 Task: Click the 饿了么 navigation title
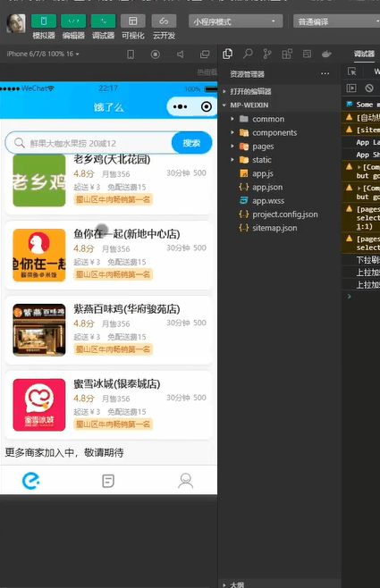click(108, 107)
